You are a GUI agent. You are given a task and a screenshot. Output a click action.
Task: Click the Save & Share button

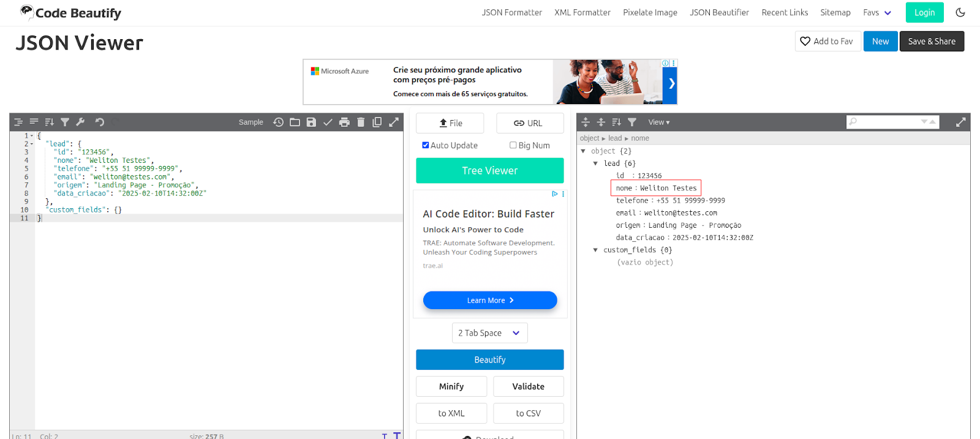click(x=931, y=42)
